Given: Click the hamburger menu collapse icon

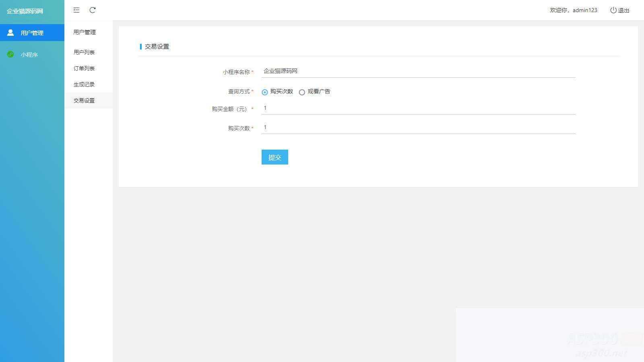Looking at the screenshot, I should [x=76, y=10].
